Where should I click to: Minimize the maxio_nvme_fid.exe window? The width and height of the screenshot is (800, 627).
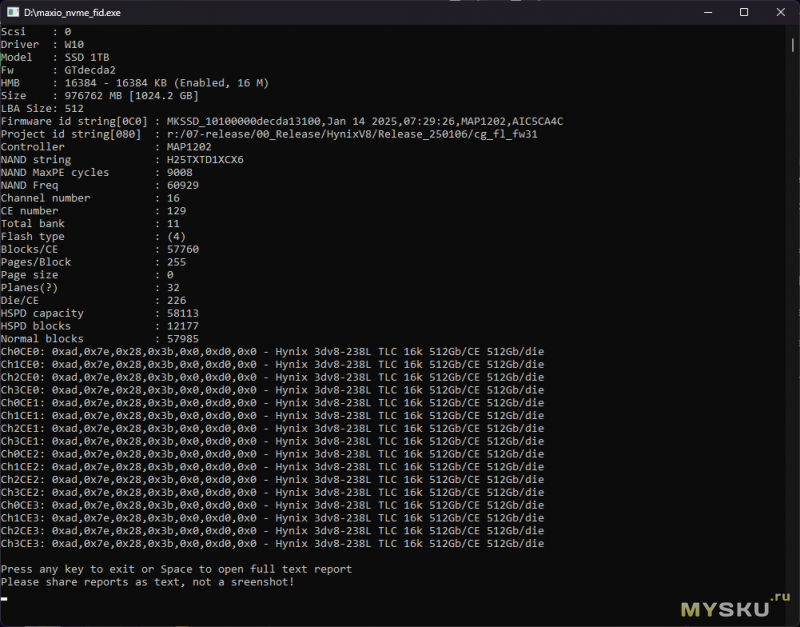point(708,12)
